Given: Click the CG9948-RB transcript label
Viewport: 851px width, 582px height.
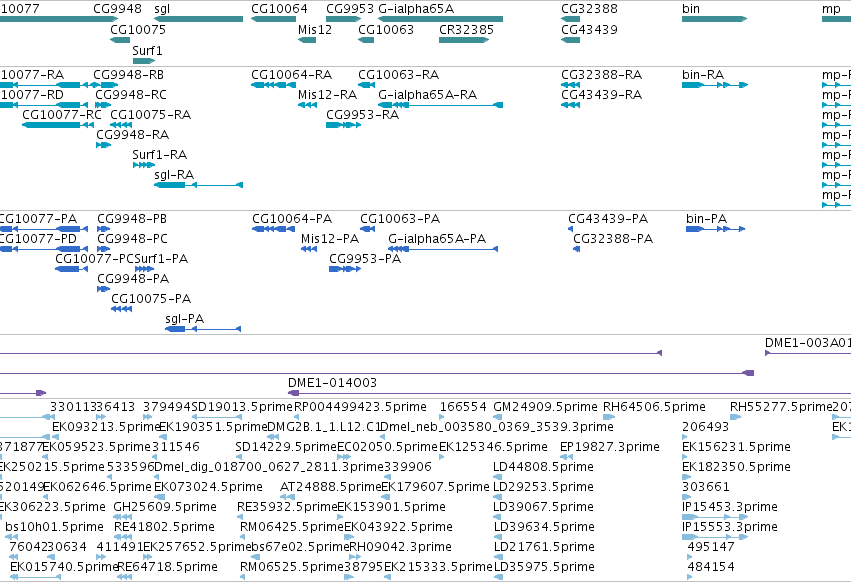Looking at the screenshot, I should pyautogui.click(x=129, y=74).
